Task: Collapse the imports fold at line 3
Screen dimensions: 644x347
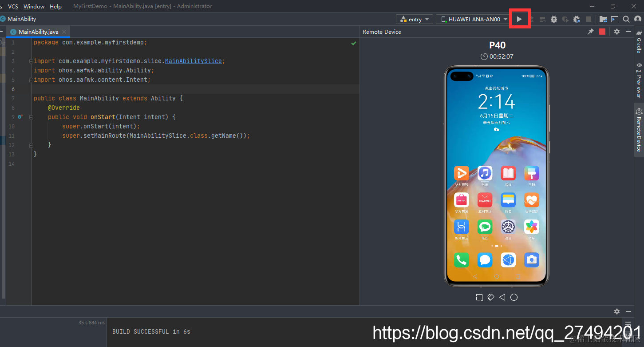Action: 31,61
